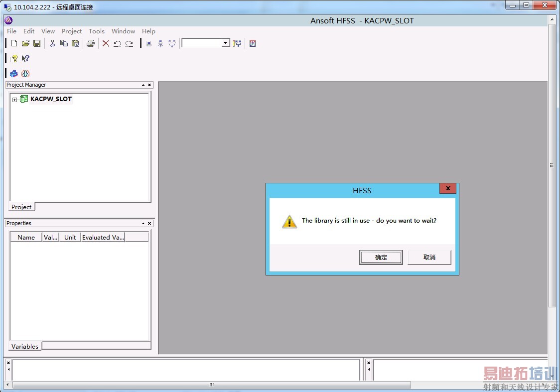Save the project with the floppy disk icon
This screenshot has height=392, width=560.
pyautogui.click(x=37, y=43)
